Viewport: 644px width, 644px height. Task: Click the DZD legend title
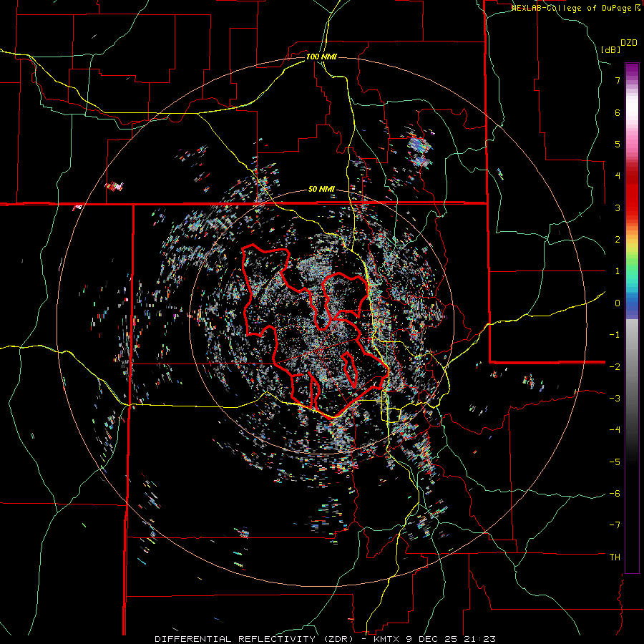[x=629, y=43]
